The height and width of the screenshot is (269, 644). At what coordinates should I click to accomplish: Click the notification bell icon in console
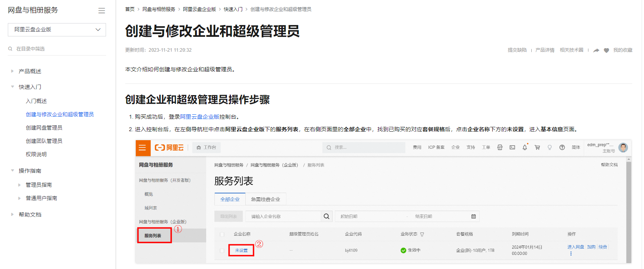pyautogui.click(x=525, y=148)
